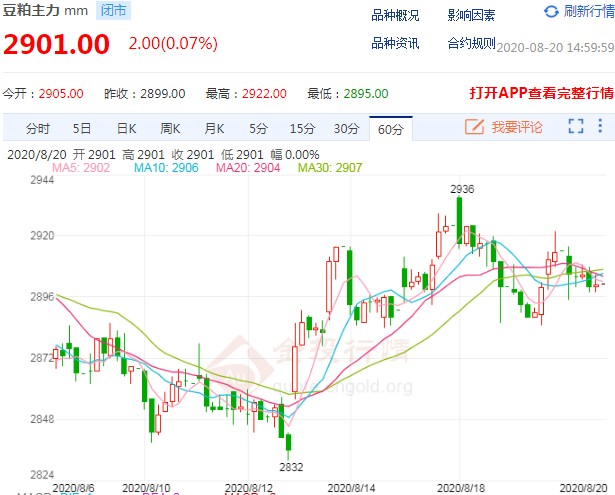Click the daily low 2895.00
This screenshot has height=495, width=615.
tap(366, 94)
